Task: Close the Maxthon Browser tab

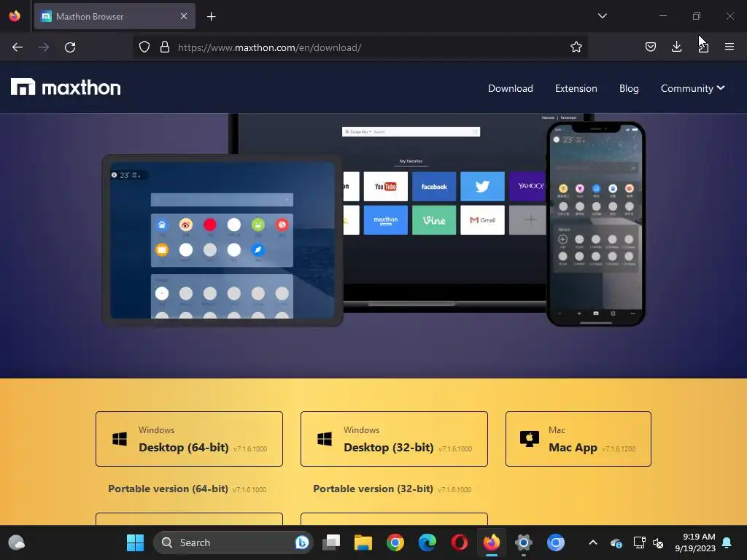Action: point(184,16)
